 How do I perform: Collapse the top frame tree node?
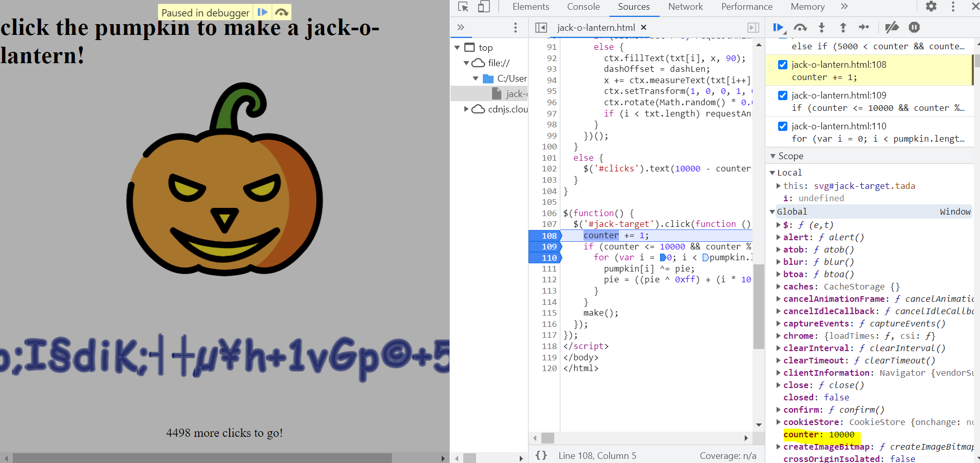[x=457, y=48]
